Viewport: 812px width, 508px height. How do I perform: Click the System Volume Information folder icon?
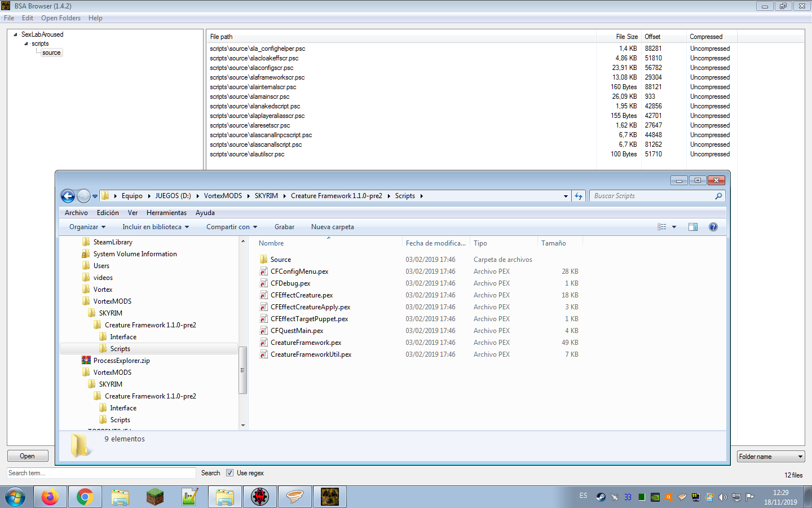pyautogui.click(x=86, y=253)
